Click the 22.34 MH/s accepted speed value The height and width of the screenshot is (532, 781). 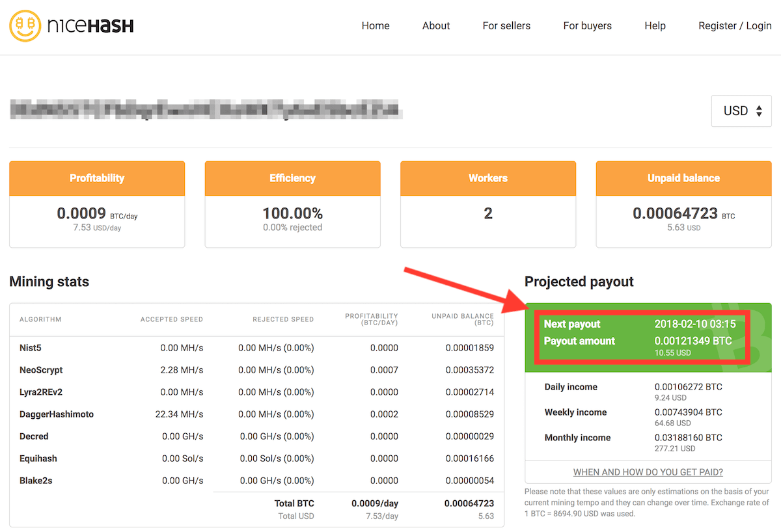(179, 414)
